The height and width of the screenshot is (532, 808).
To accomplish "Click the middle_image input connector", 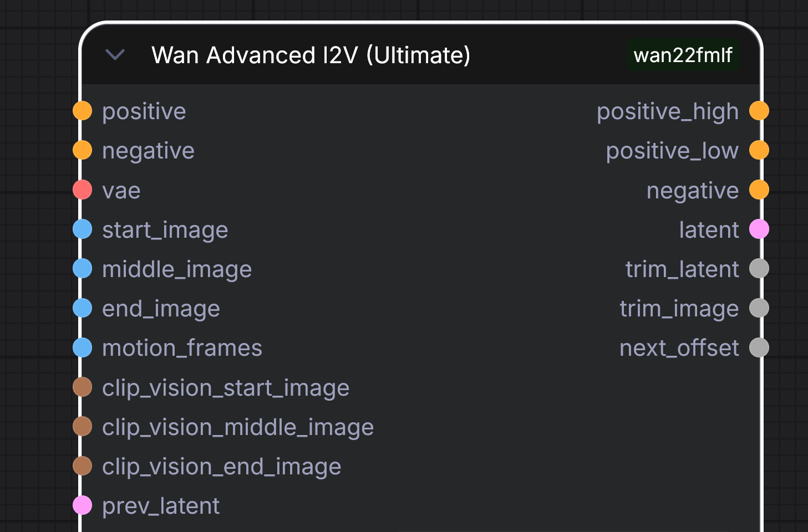I will click(x=83, y=269).
